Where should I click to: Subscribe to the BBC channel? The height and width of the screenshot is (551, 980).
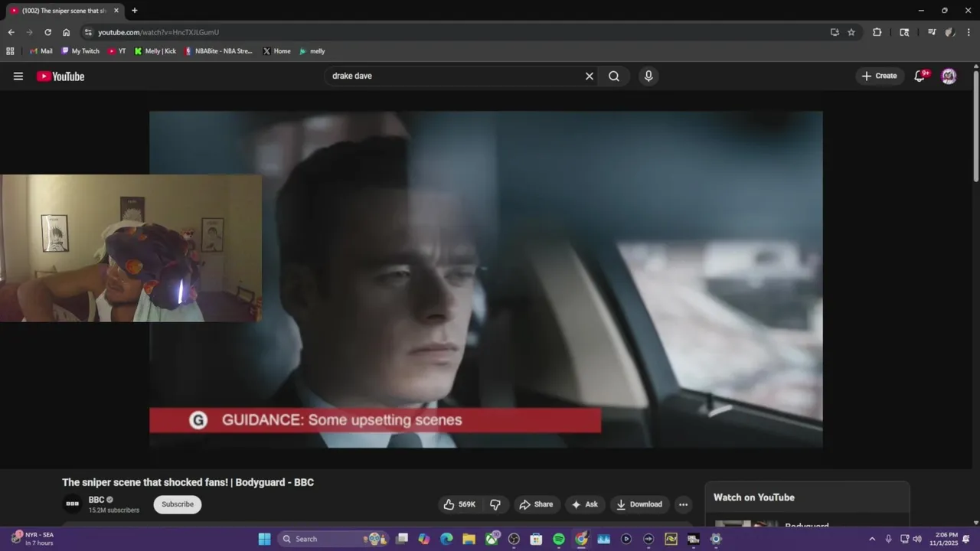178,504
